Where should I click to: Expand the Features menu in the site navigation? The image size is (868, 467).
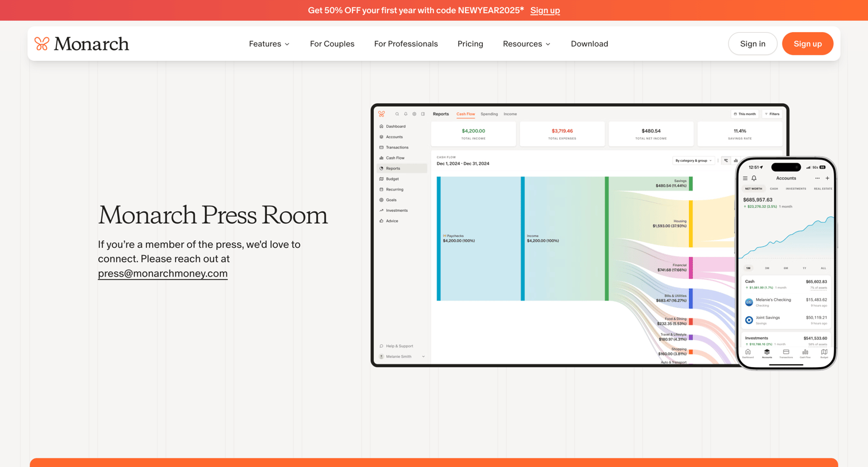tap(269, 44)
